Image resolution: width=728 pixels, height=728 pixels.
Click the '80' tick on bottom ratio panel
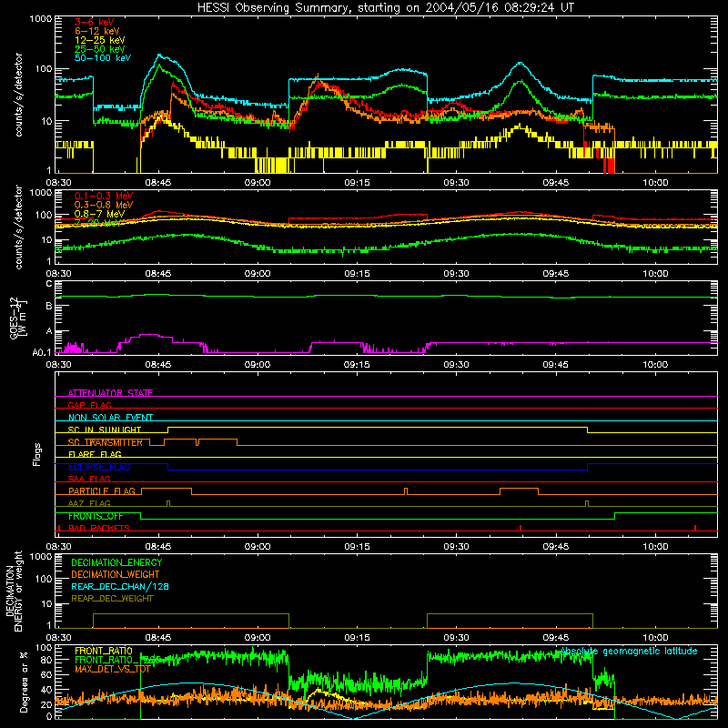coord(47,660)
